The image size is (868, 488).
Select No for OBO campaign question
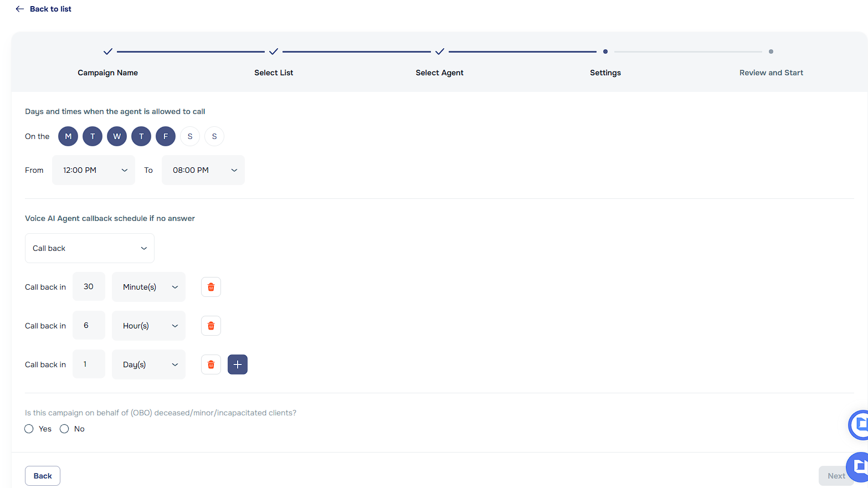point(64,429)
